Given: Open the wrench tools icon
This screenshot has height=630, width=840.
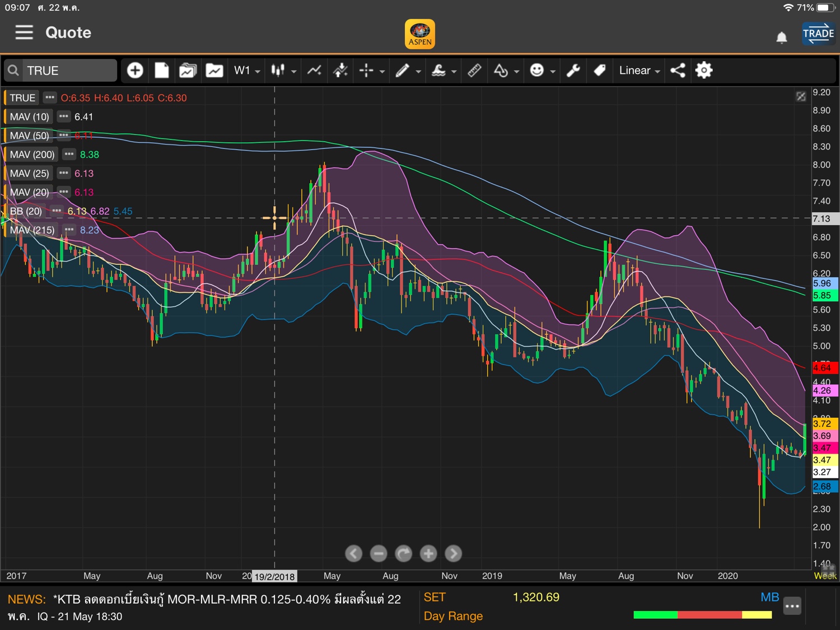Looking at the screenshot, I should coord(573,71).
